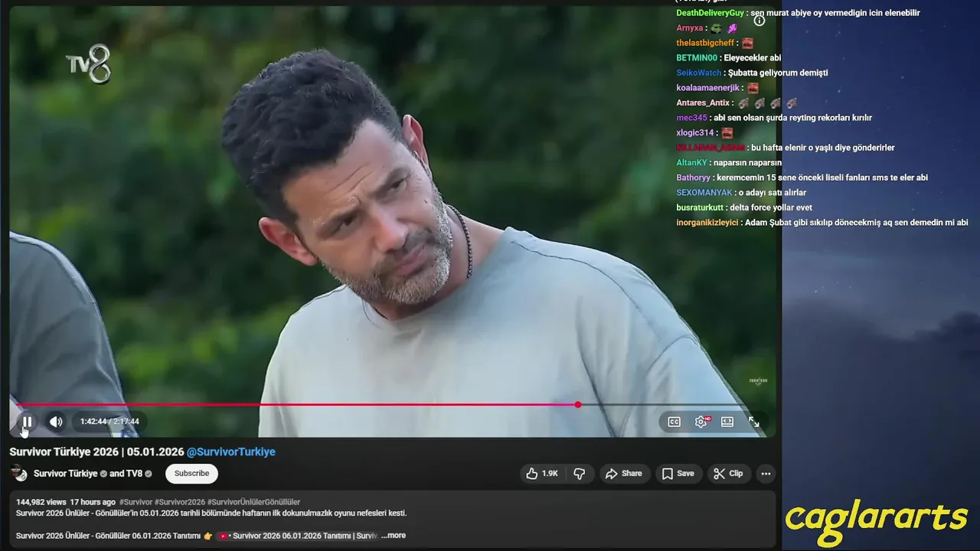
Task: Click the red progress bar scrubber handle
Action: (577, 404)
